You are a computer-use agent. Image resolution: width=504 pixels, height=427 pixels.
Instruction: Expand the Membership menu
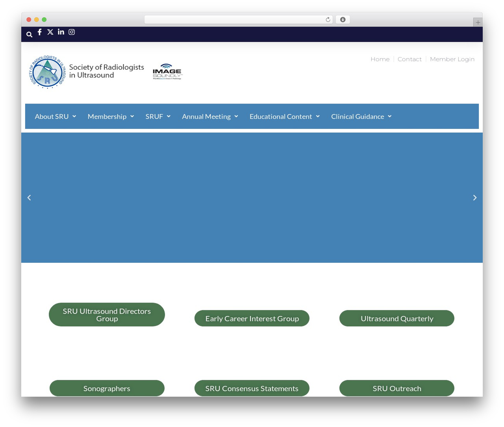(111, 117)
